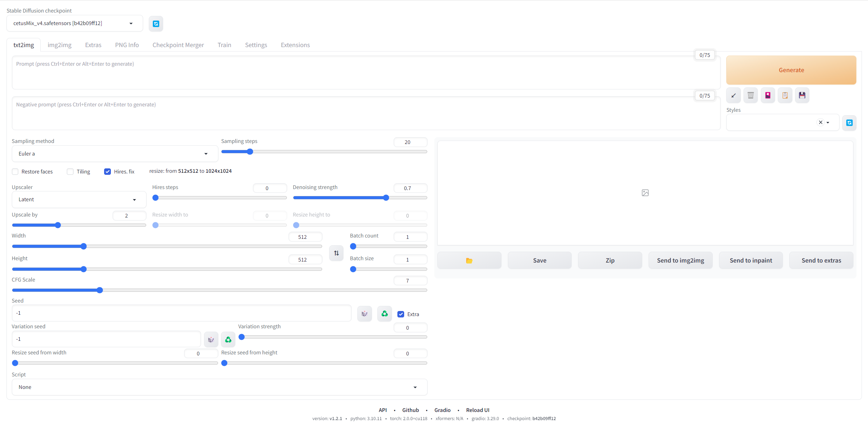Adjust the Upscale by slider
Screen dimensions: 868x435
tap(79, 225)
